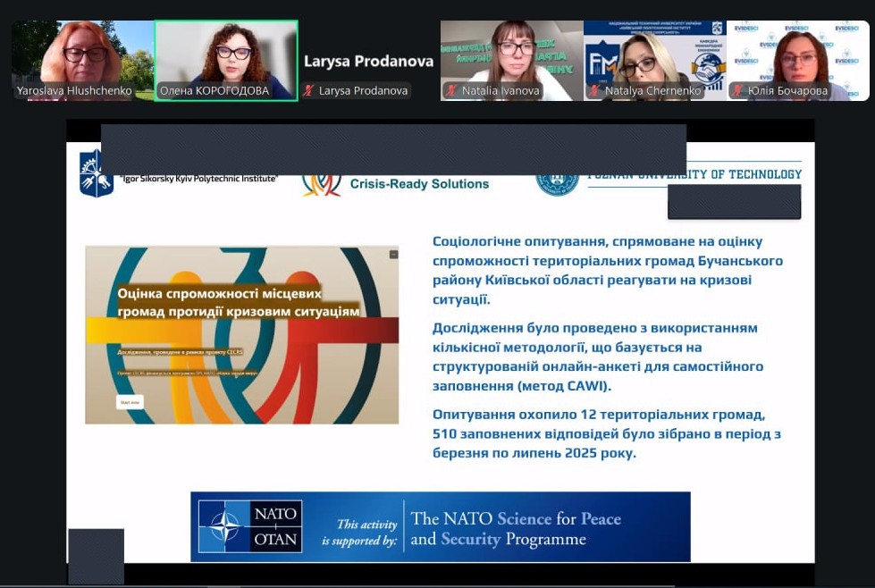
Task: Click the Poznan University of Technology heading
Action: [x=694, y=174]
